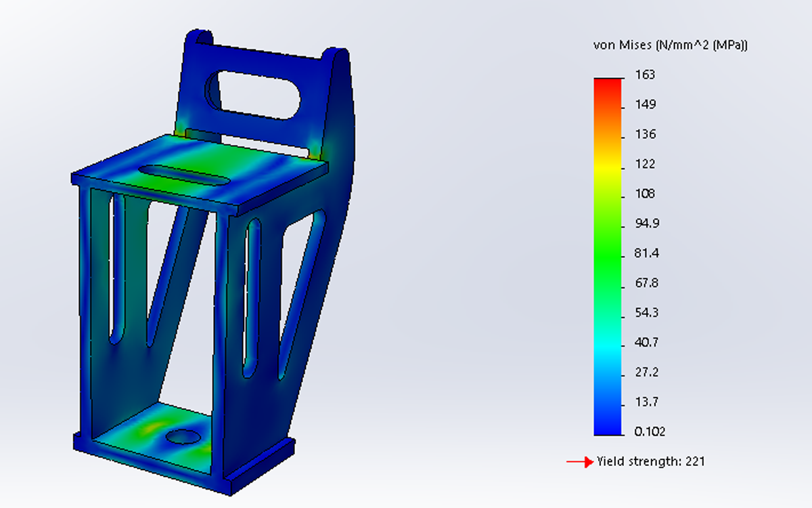The image size is (812, 508).
Task: Click the 149 legend value
Action: 645,104
